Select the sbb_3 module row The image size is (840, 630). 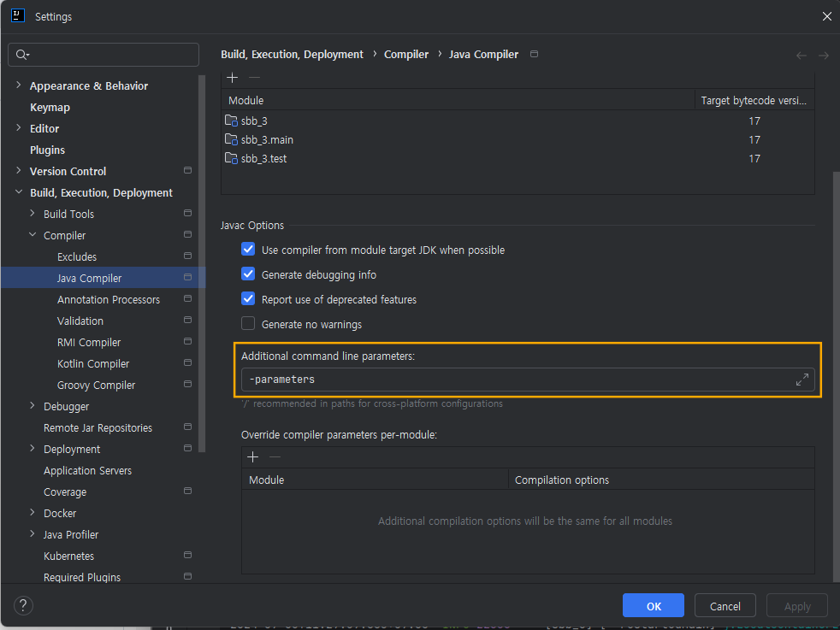click(518, 121)
